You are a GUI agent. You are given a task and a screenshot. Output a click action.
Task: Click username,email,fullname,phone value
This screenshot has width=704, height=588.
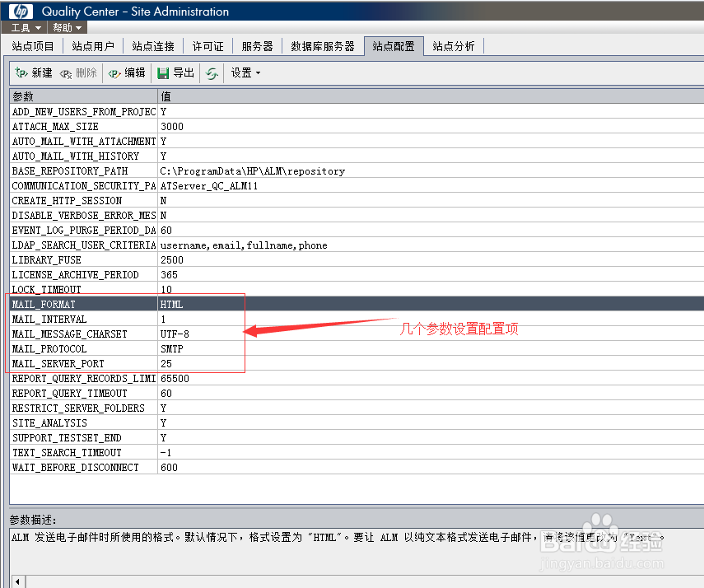[x=244, y=245]
